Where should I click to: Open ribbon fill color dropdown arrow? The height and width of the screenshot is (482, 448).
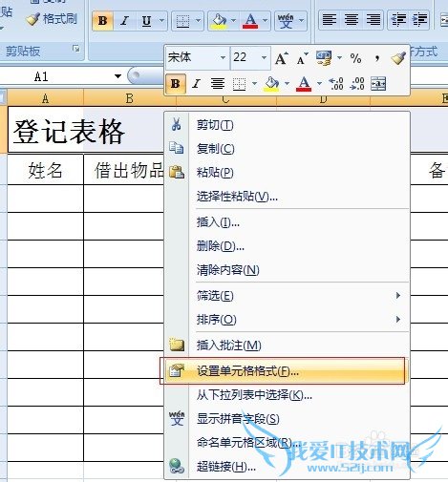pos(233,21)
